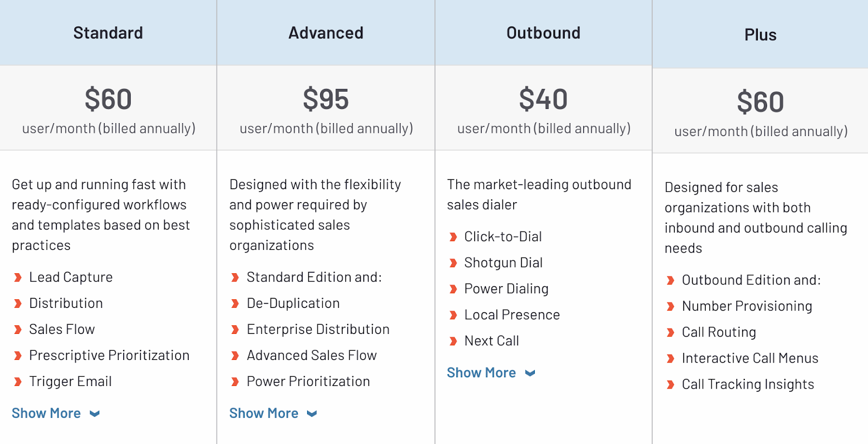Select the Advanced plan header
Screen dimensions: 868x444
(326, 33)
